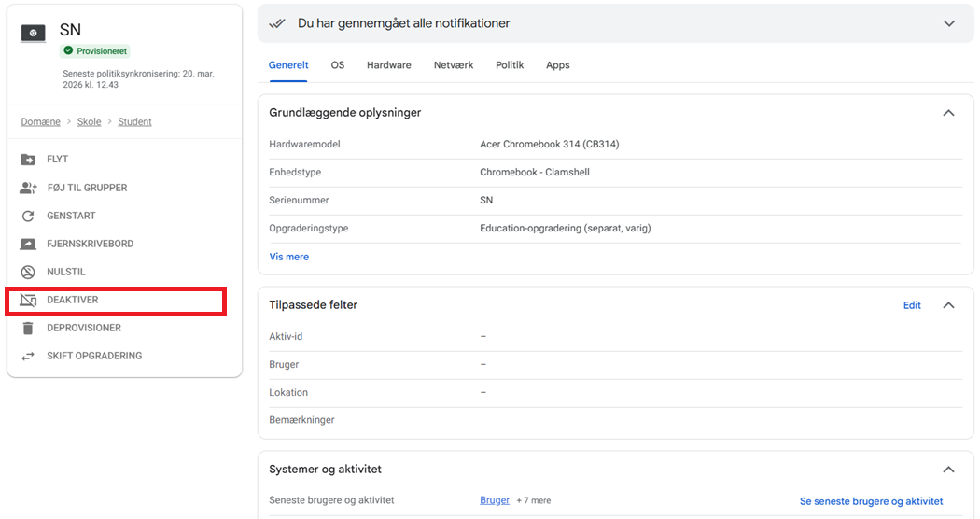
Task: Click the GENSTART restart icon
Action: [28, 216]
